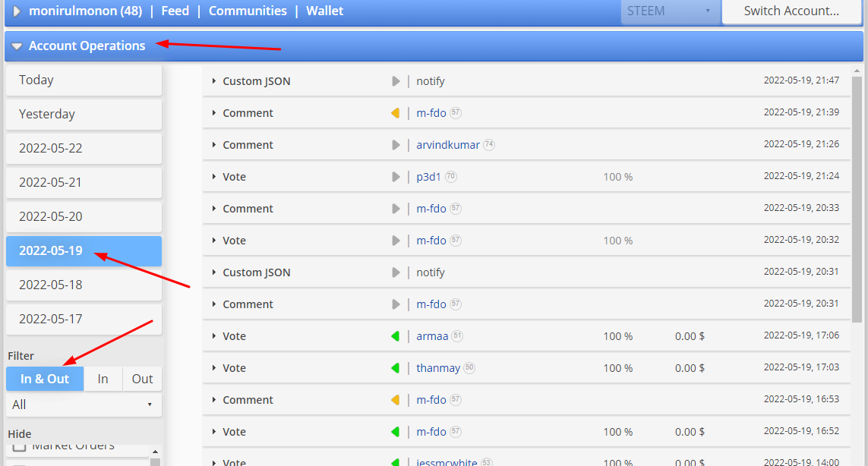Screen dimensions: 868x466
Task: Click reputation badge 74 next to arvindkumar
Action: pyautogui.click(x=489, y=145)
